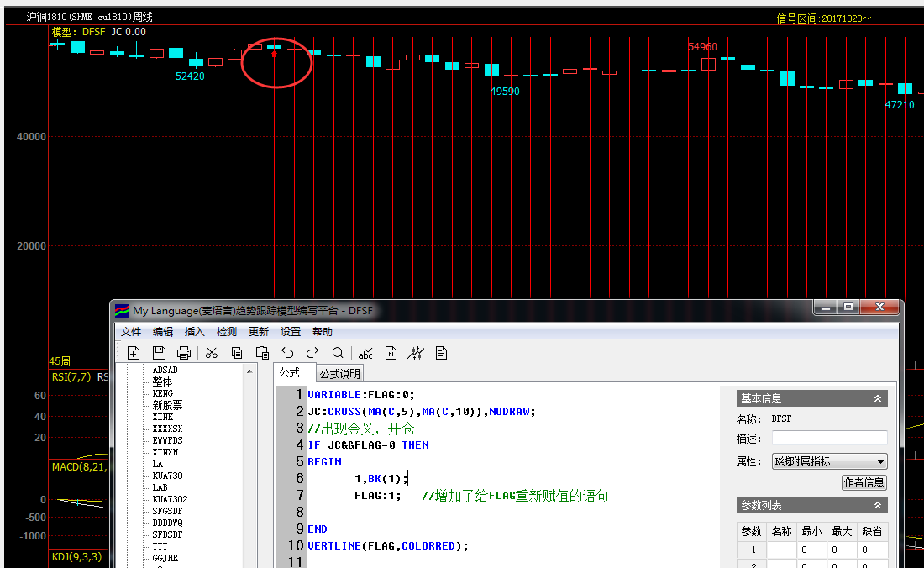
Task: Click the Cut scissors icon
Action: coord(212,353)
